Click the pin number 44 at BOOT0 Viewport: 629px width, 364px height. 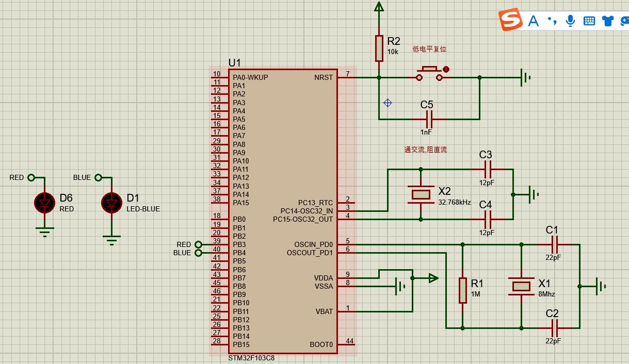tap(349, 341)
